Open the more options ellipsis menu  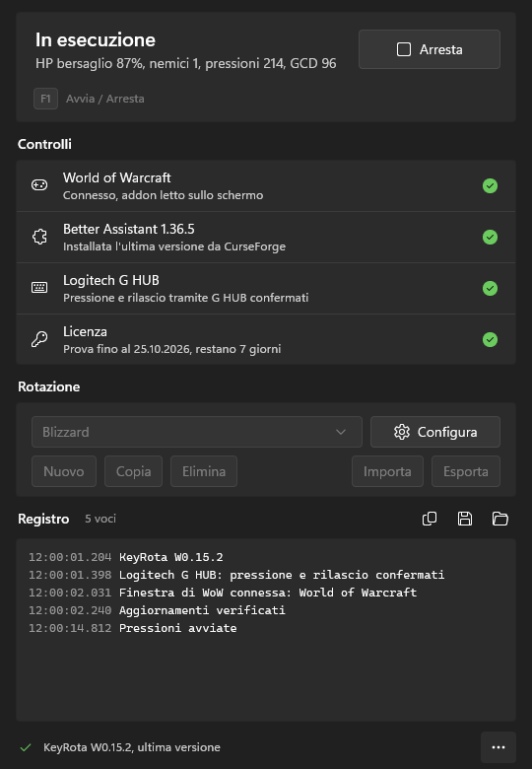[499, 747]
